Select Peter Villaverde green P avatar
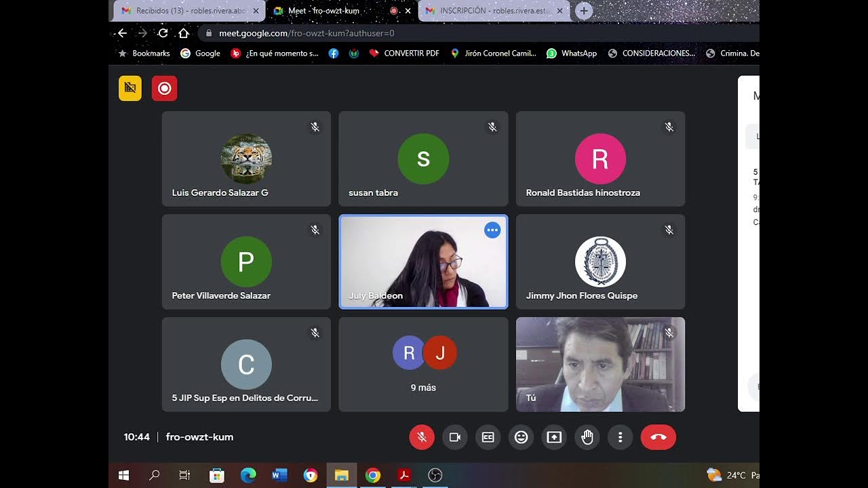 pos(246,262)
